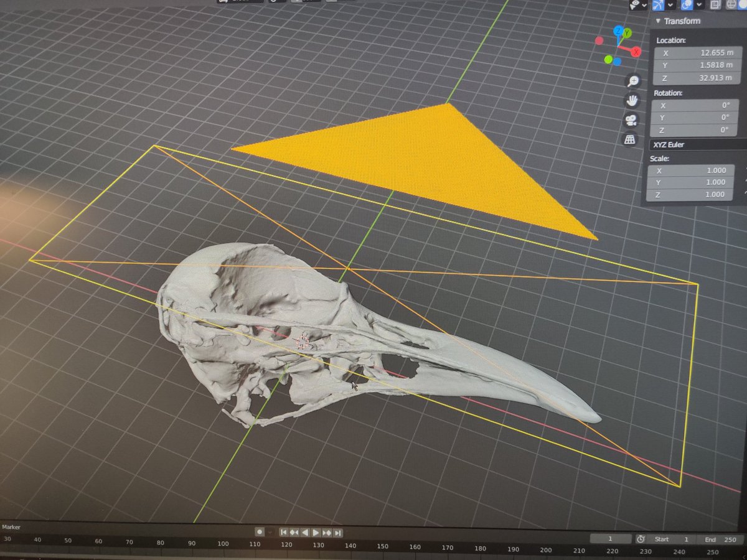Click the negative X axis gizmo dot
747x560 pixels.
point(599,40)
